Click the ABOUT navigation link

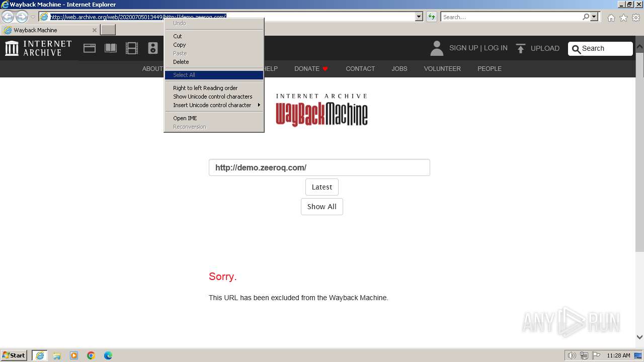coord(152,68)
